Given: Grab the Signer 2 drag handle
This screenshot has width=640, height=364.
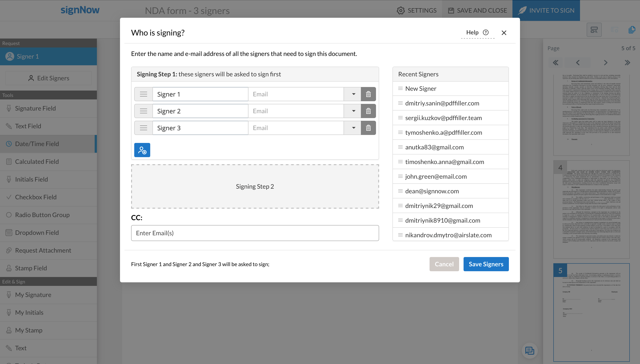Looking at the screenshot, I should pos(143,111).
